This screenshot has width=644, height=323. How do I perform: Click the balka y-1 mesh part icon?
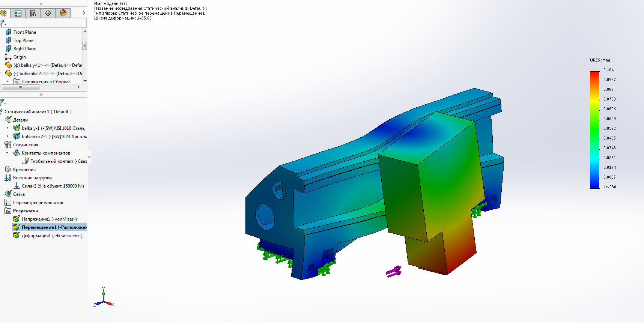(17, 128)
